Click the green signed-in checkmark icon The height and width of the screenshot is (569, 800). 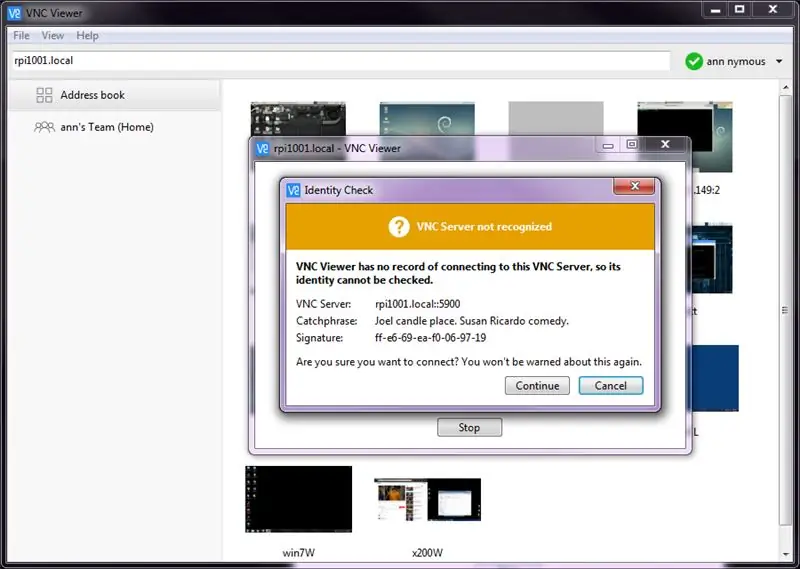click(694, 61)
